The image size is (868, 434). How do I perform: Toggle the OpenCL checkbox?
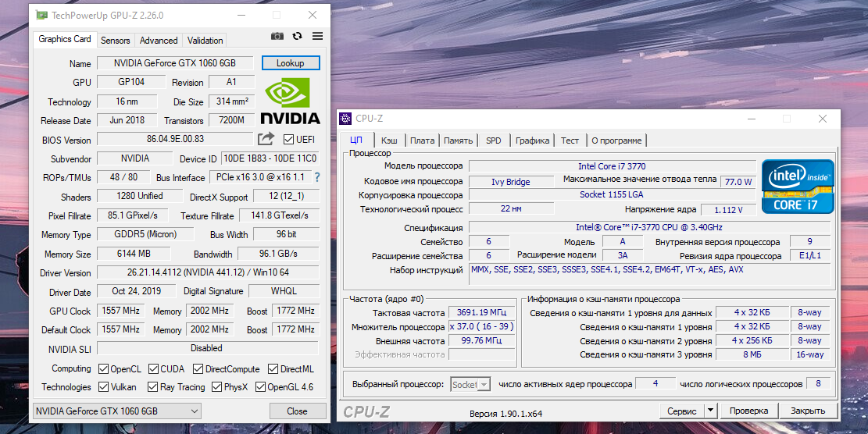pyautogui.click(x=103, y=368)
